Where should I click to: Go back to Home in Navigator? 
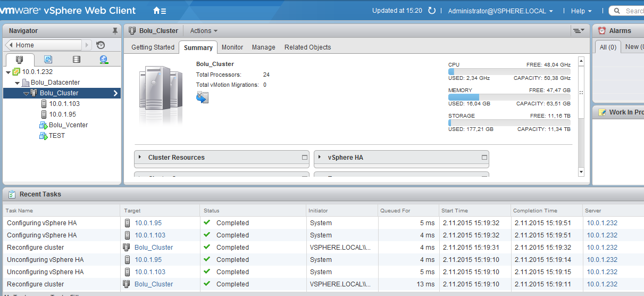click(44, 45)
